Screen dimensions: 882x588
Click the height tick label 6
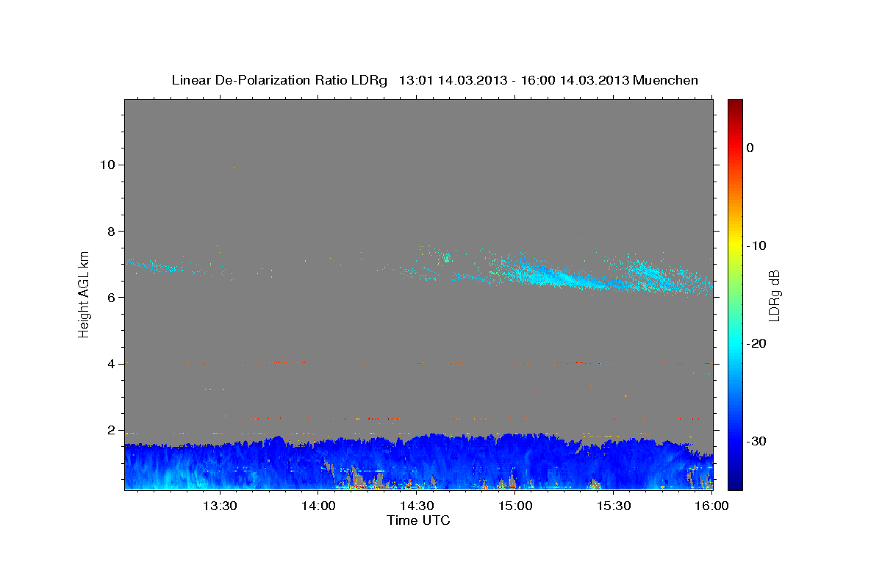[x=112, y=297]
